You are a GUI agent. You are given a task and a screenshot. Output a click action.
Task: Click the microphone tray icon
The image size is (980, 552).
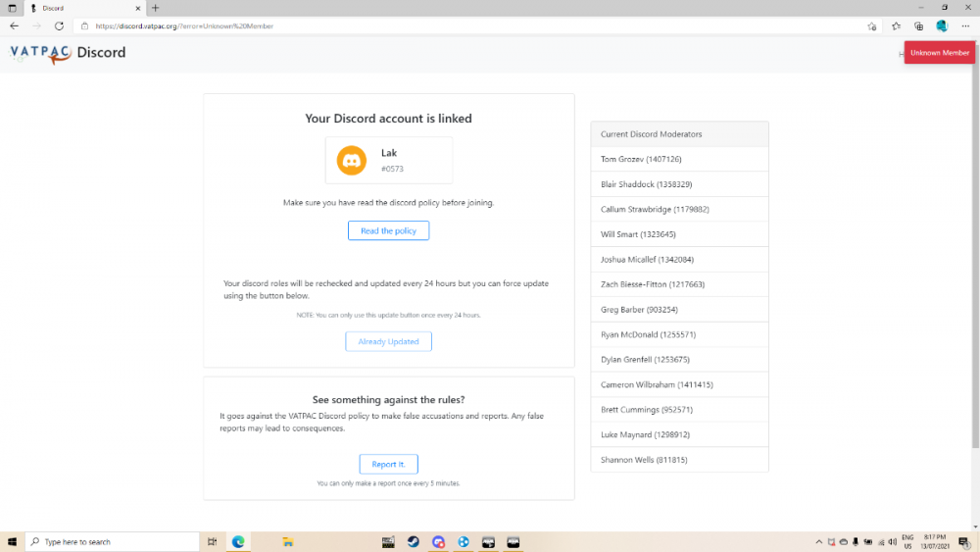point(856,542)
